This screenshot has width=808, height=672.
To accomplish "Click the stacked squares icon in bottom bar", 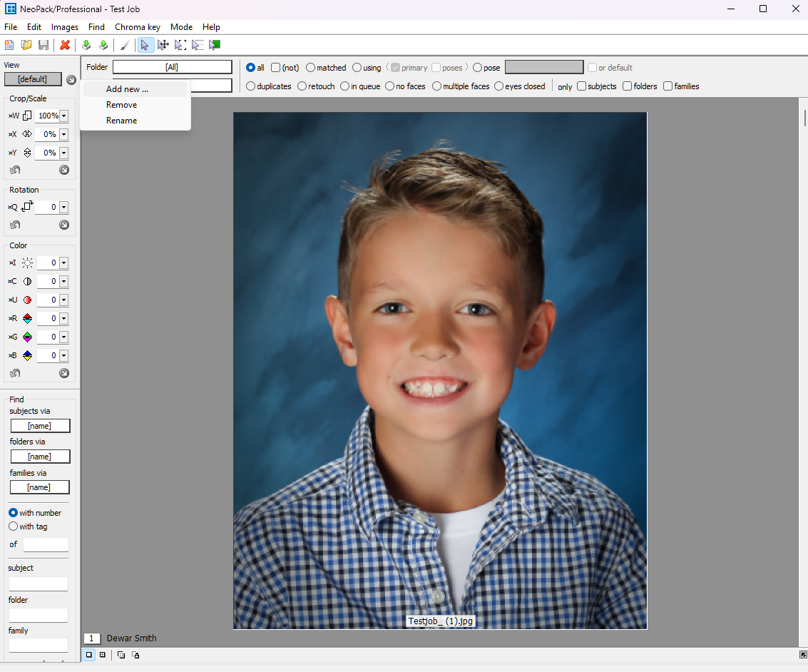I will pyautogui.click(x=121, y=655).
